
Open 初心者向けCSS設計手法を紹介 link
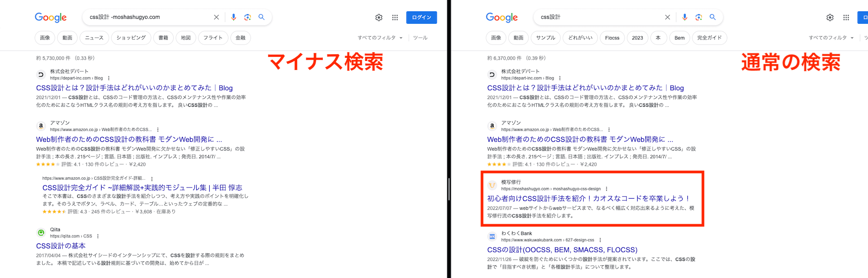pos(588,198)
